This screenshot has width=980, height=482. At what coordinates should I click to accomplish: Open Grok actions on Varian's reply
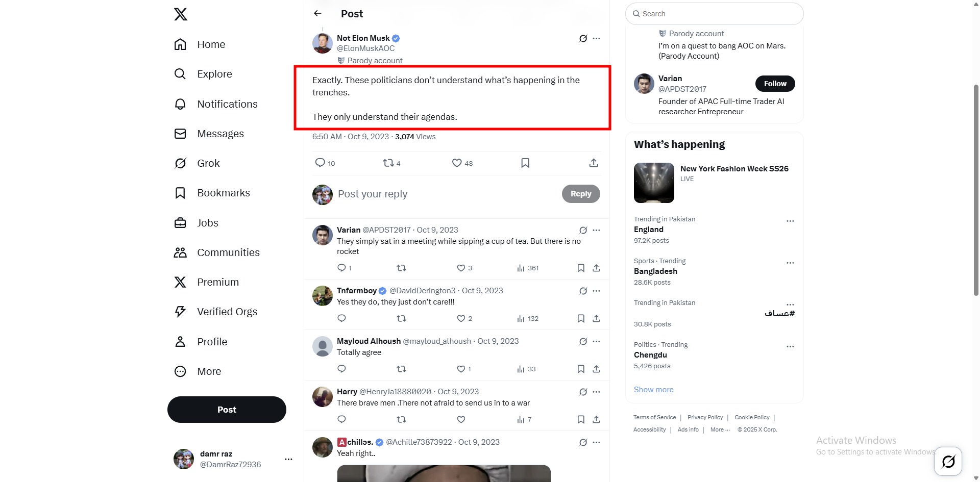pyautogui.click(x=583, y=230)
